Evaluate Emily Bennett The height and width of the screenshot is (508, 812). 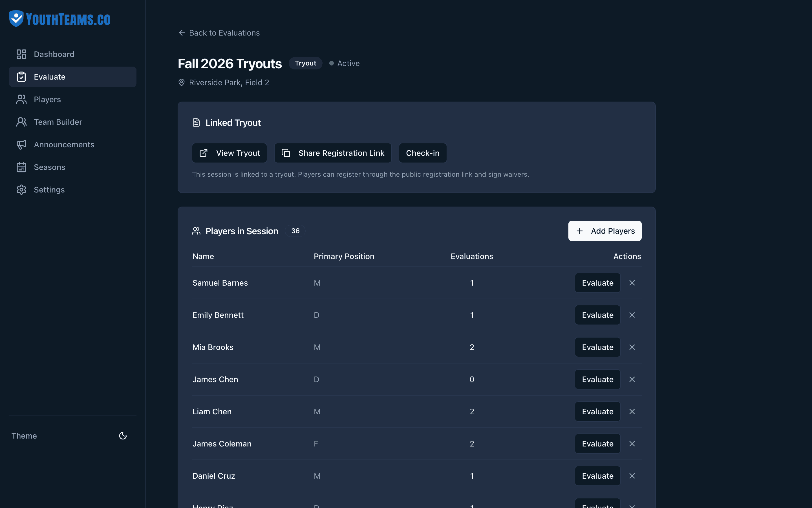click(x=598, y=315)
